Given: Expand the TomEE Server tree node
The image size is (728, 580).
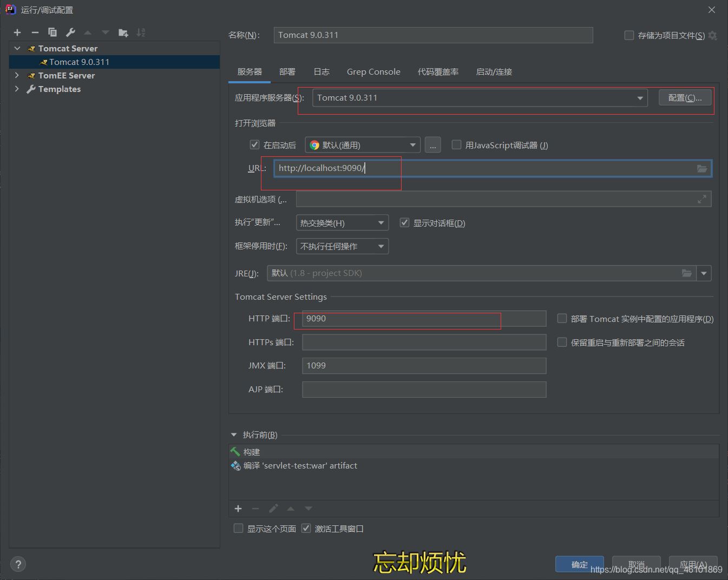Looking at the screenshot, I should tap(17, 75).
